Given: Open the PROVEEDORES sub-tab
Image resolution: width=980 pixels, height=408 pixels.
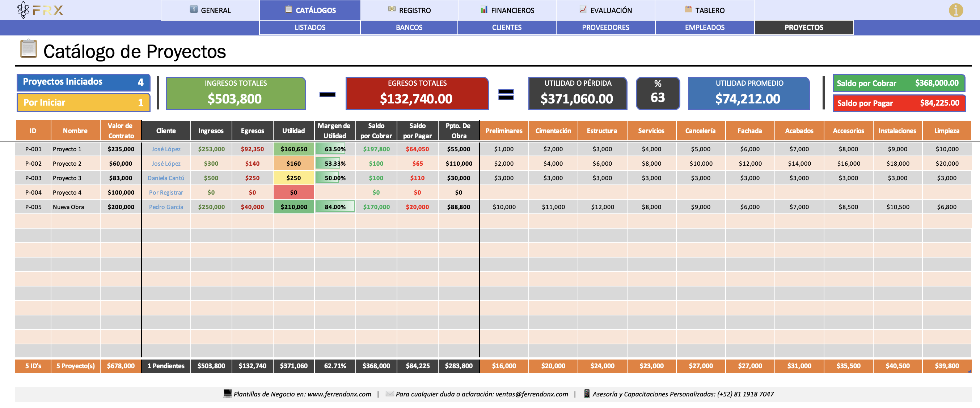Looking at the screenshot, I should click(605, 27).
